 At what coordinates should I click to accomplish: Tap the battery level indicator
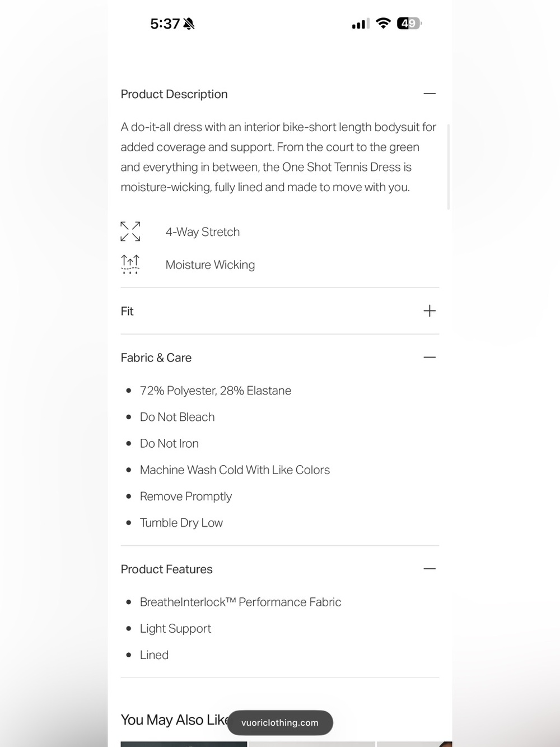[409, 23]
